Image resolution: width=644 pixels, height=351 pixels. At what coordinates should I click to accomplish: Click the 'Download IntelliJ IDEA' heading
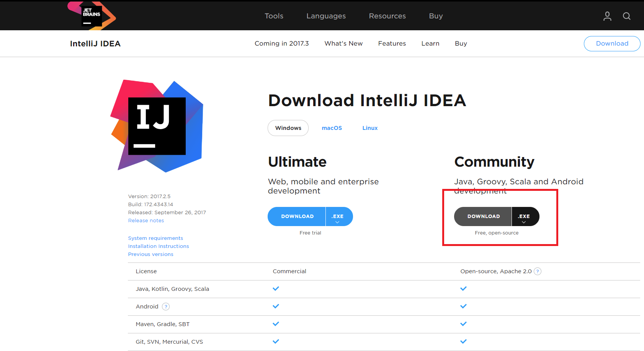click(x=367, y=100)
